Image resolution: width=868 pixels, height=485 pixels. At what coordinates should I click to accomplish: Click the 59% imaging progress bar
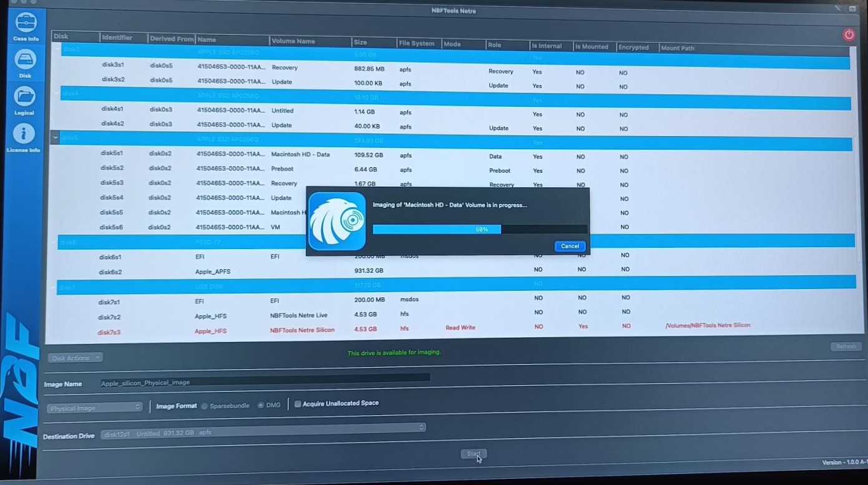(480, 229)
